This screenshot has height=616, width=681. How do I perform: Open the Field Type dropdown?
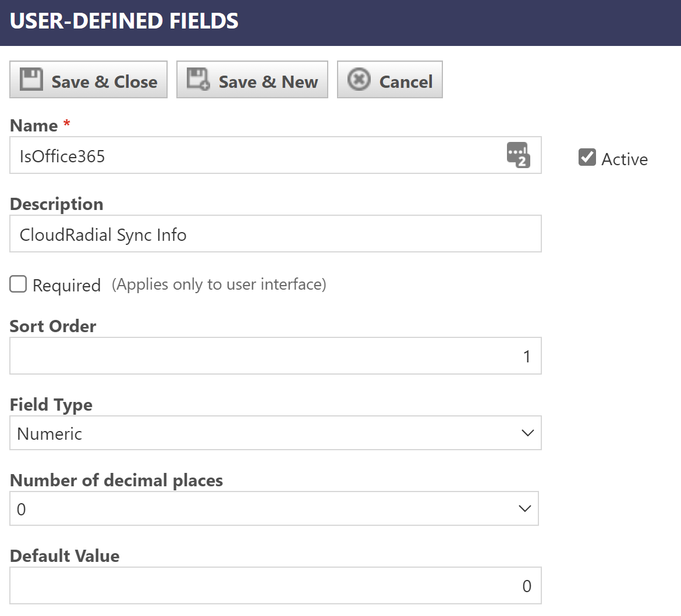(275, 433)
